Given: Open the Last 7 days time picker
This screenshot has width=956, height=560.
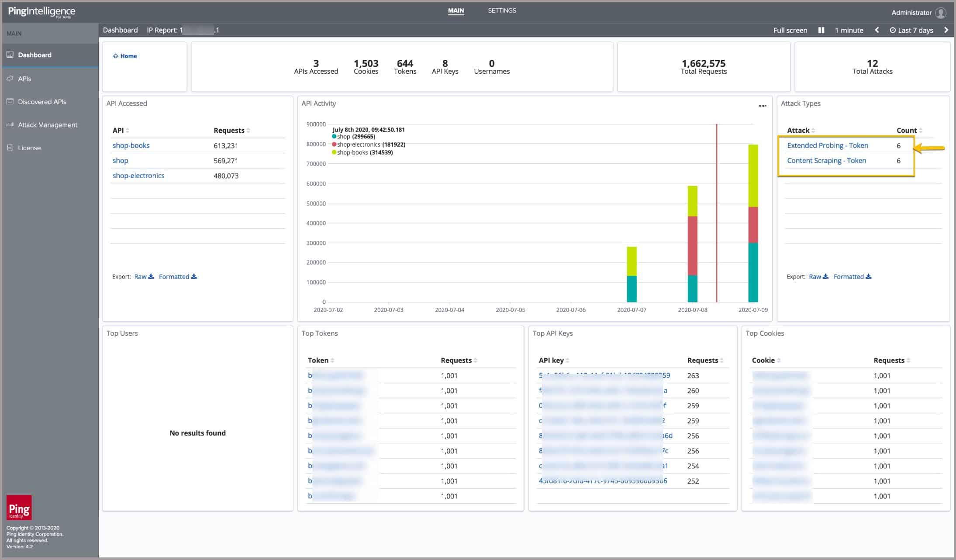Looking at the screenshot, I should point(911,30).
